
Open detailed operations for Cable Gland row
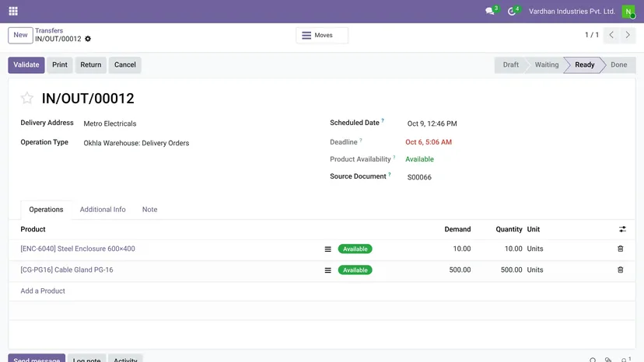[x=327, y=270]
